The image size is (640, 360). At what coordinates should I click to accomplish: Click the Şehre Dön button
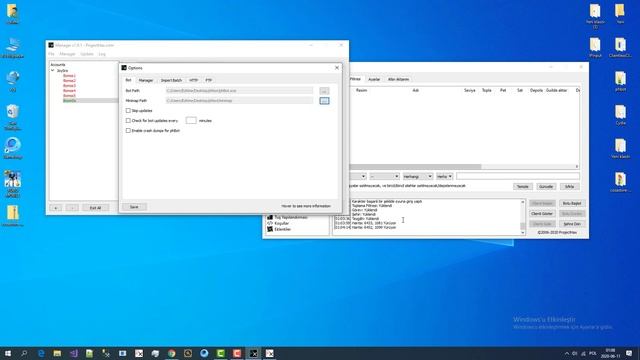(x=572, y=224)
